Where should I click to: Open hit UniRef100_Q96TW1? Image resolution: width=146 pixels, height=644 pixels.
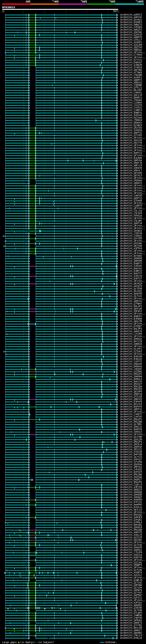131,32
